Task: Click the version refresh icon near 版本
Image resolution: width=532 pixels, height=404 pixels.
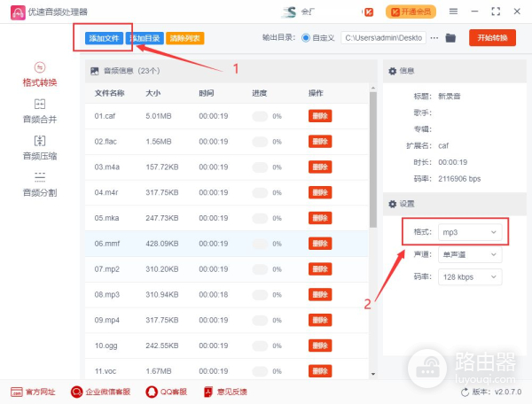Action: [x=465, y=392]
